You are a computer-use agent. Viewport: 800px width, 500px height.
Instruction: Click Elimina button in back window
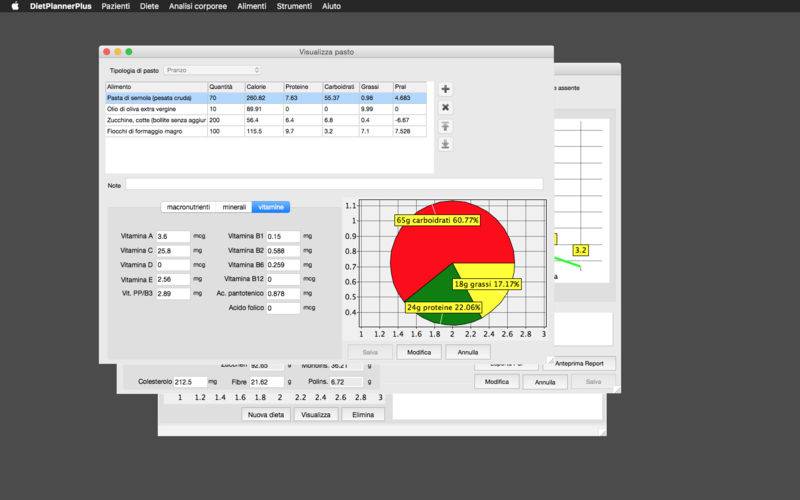363,415
